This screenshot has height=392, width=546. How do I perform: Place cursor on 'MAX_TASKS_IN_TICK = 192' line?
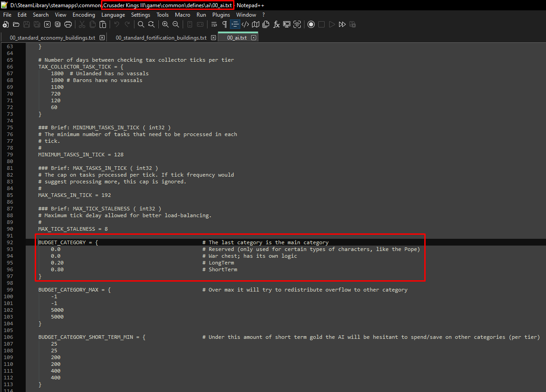pyautogui.click(x=74, y=195)
